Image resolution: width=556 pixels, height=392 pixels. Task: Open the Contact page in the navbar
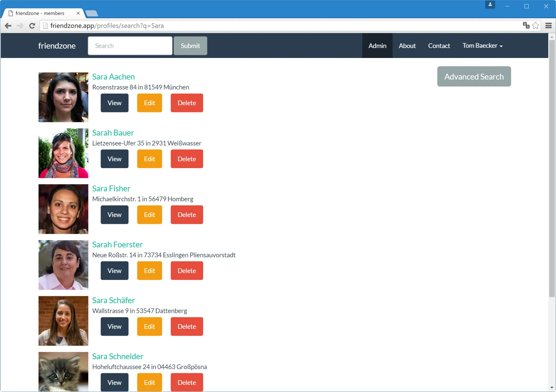click(x=439, y=45)
